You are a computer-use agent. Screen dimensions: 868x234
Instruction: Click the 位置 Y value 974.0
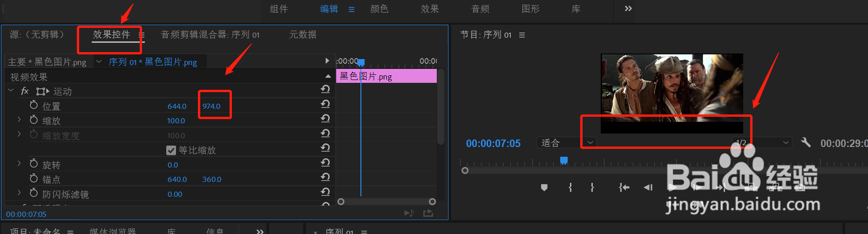(211, 107)
